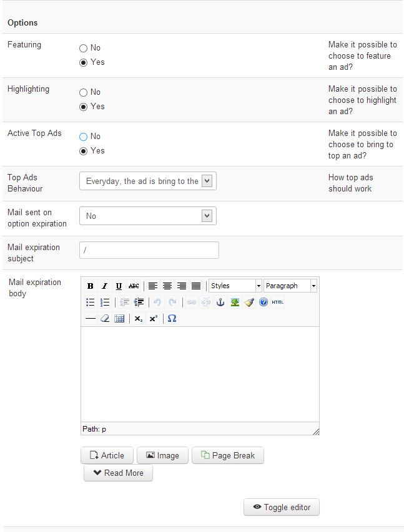
Task: Apply superscript formatting
Action: point(153,319)
